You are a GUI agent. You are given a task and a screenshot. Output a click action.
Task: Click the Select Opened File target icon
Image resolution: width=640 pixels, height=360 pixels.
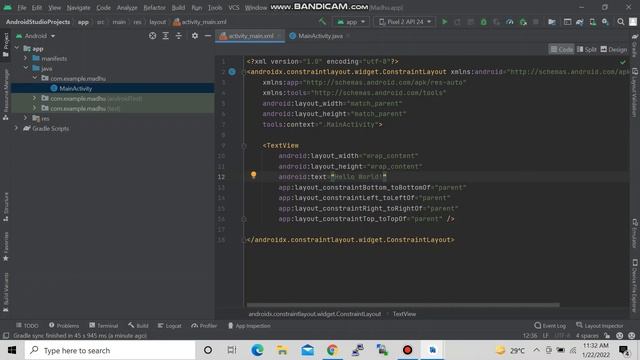coord(152,36)
